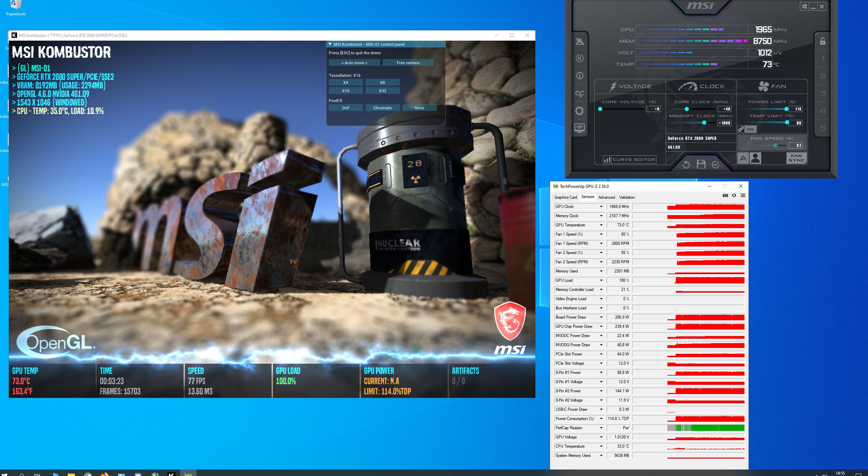Toggle the profile lock padlock in Afterburner
This screenshot has width=868, height=476.
pyautogui.click(x=823, y=41)
